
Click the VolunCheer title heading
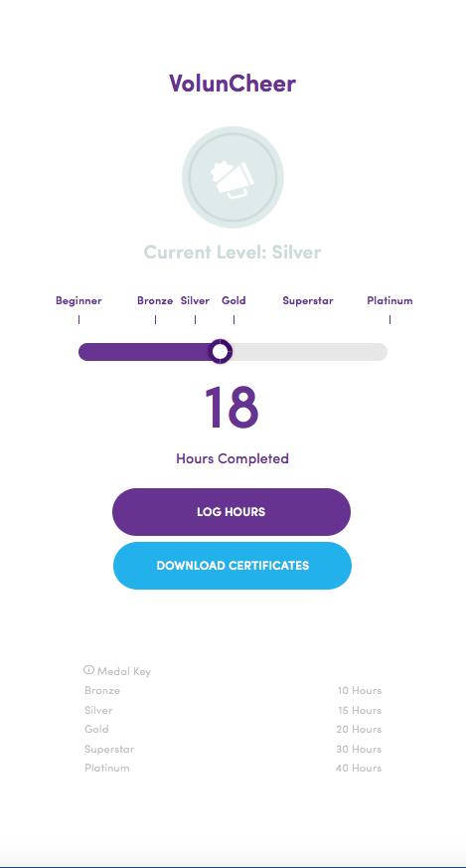click(x=233, y=84)
